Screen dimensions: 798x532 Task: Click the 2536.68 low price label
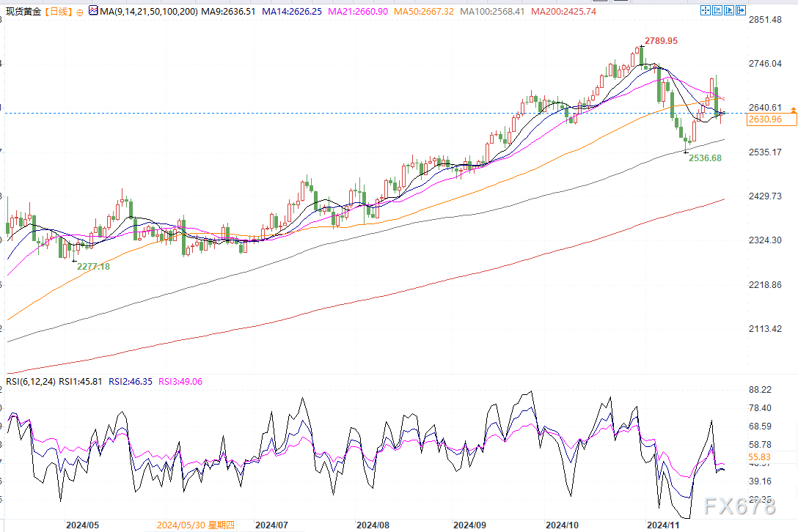(x=703, y=158)
